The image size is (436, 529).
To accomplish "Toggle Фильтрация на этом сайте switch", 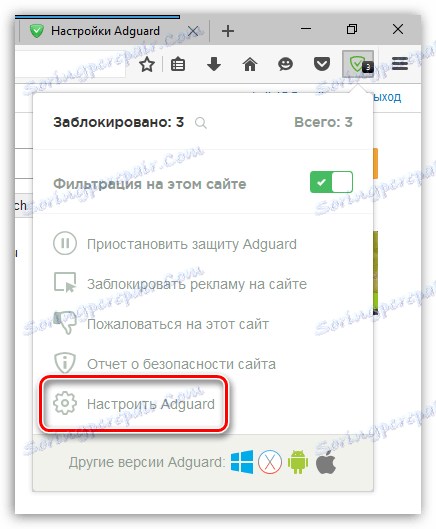I will (331, 182).
